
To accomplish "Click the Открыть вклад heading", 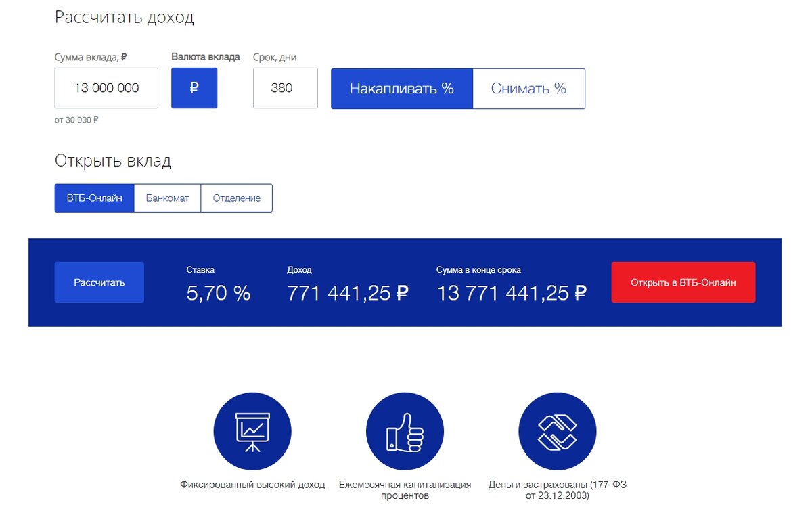I will coord(113,161).
